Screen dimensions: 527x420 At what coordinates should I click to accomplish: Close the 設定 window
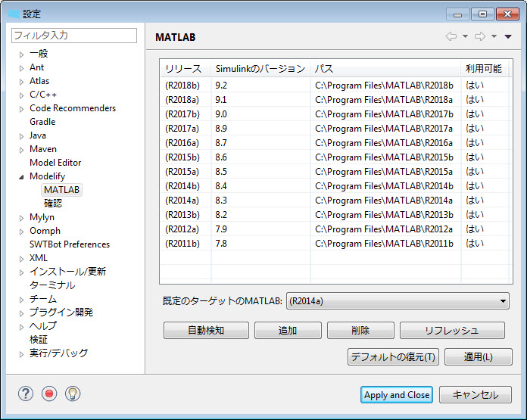coord(507,14)
